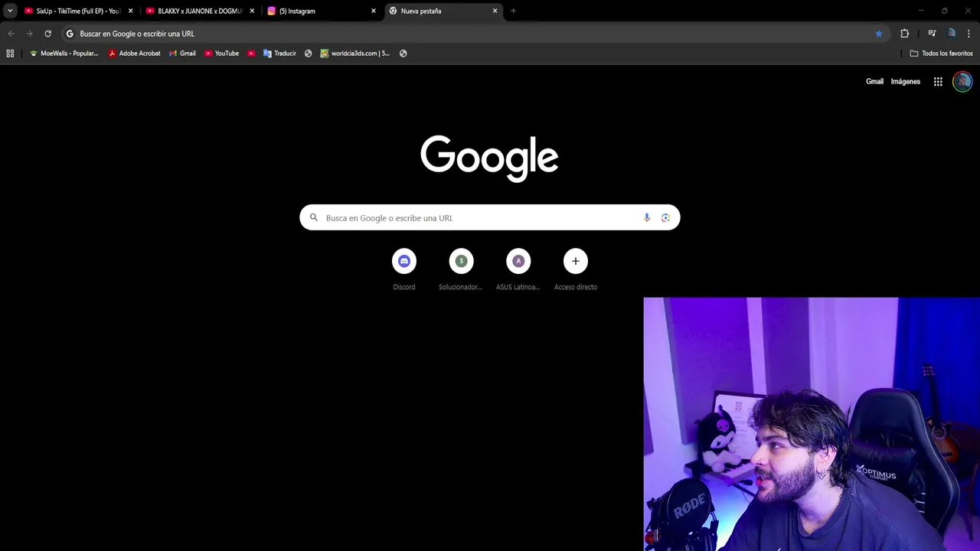Viewport: 980px width, 551px height.
Task: Open the YouTube labeled bookmark
Action: [221, 54]
